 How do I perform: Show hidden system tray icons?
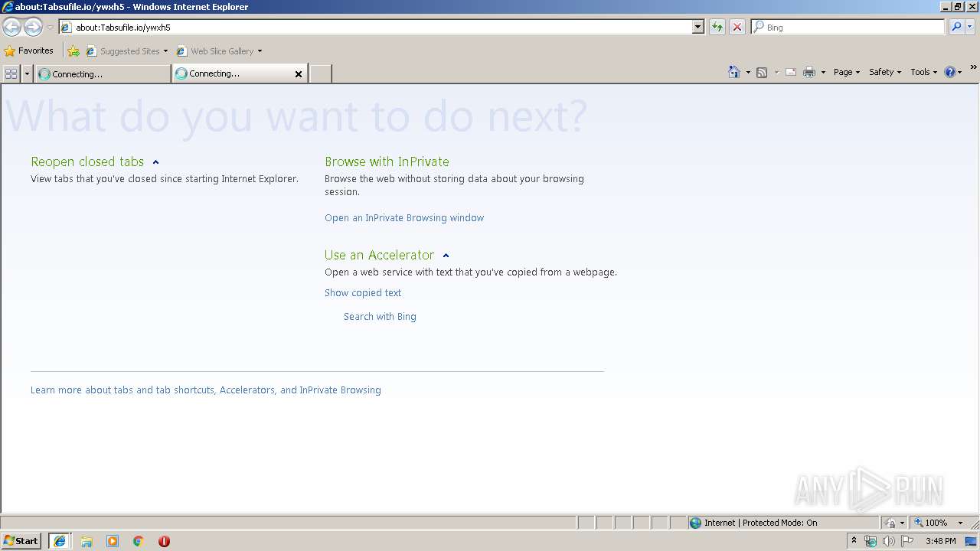854,541
